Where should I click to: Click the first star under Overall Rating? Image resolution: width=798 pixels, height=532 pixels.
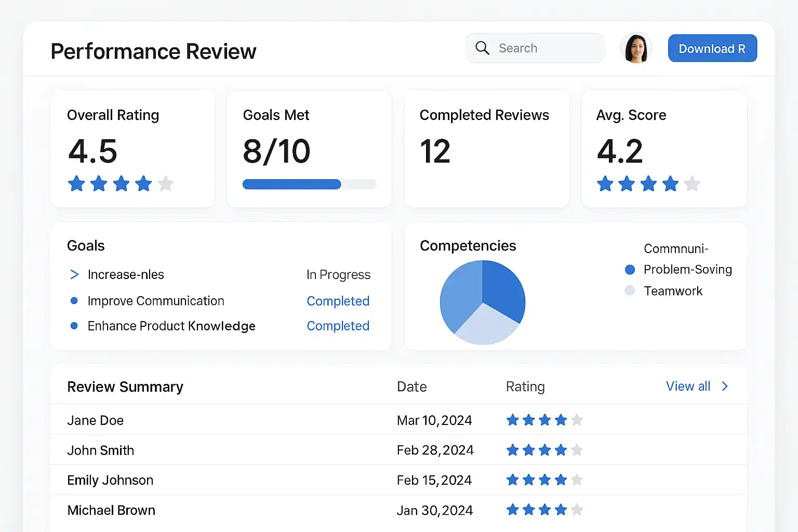click(x=76, y=183)
